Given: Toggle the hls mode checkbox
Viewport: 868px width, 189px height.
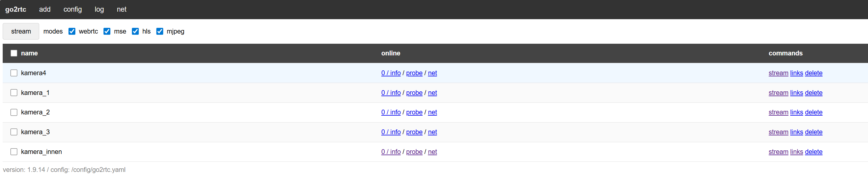Looking at the screenshot, I should pyautogui.click(x=135, y=31).
